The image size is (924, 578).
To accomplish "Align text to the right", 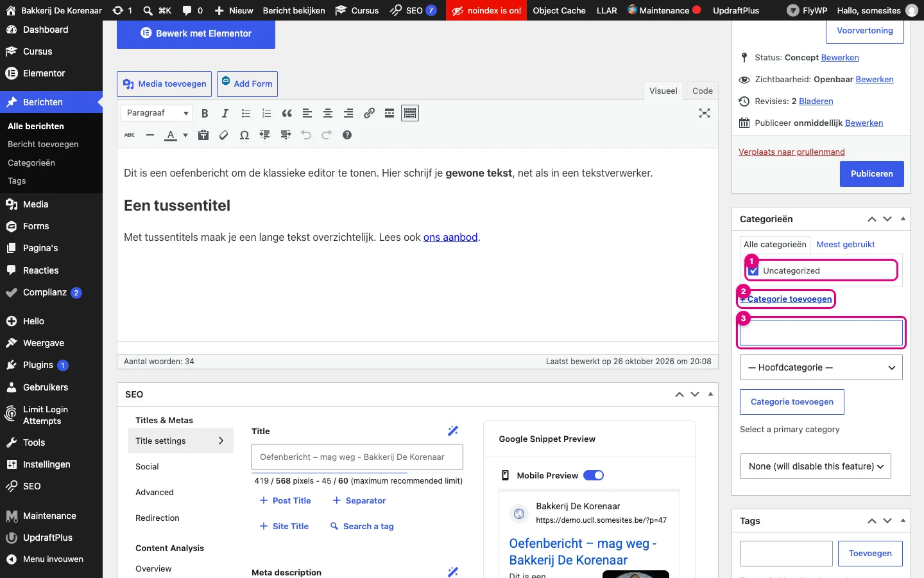I will point(348,114).
